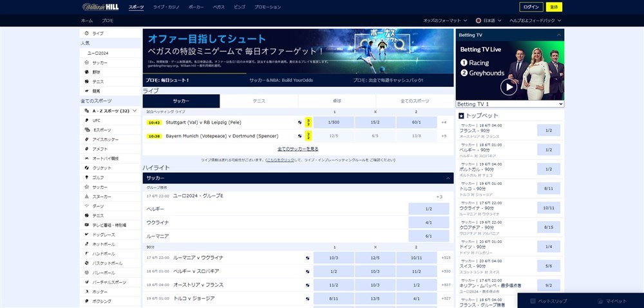The width and height of the screenshot is (644, 308).
Task: Open the トルコ v ジョージア match
Action: [194, 298]
